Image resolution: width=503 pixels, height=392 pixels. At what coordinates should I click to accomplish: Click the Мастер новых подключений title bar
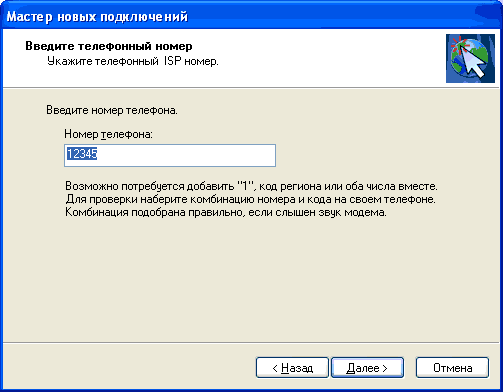(x=251, y=16)
